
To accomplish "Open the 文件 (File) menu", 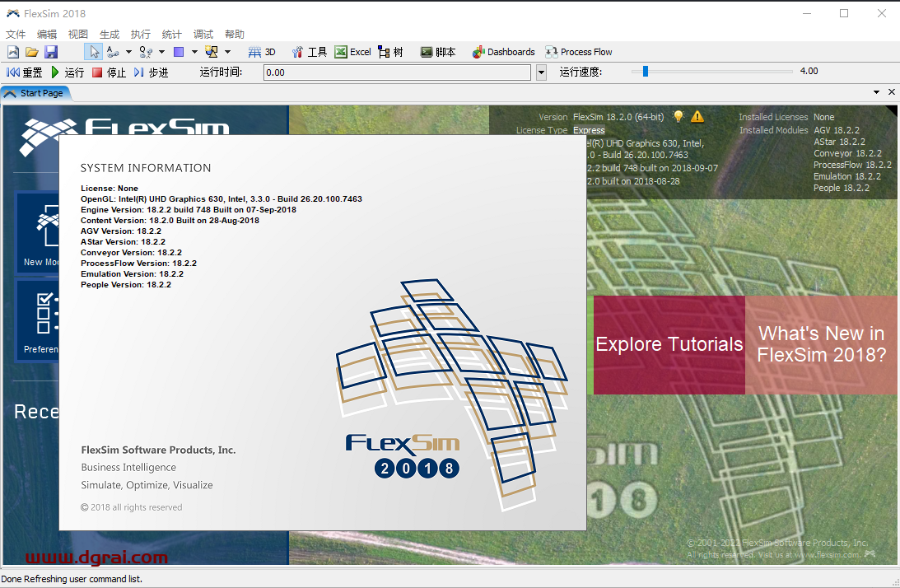I will 16,33.
